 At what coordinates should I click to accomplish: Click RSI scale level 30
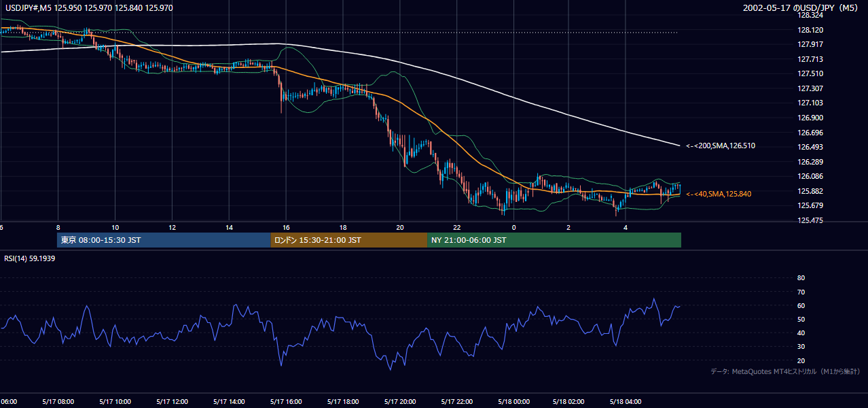click(x=801, y=347)
